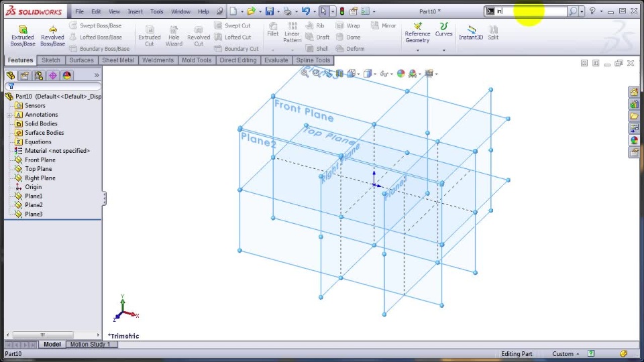Click the Swept Cut button
Image resolution: width=644 pixels, height=362 pixels.
[x=233, y=25]
